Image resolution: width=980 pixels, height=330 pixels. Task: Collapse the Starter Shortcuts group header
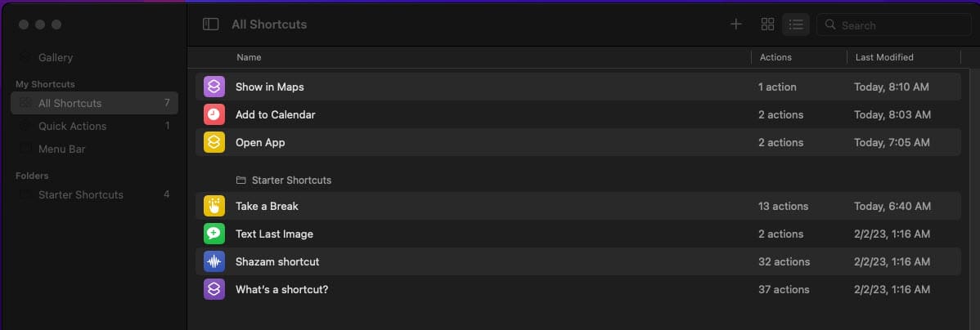click(284, 181)
